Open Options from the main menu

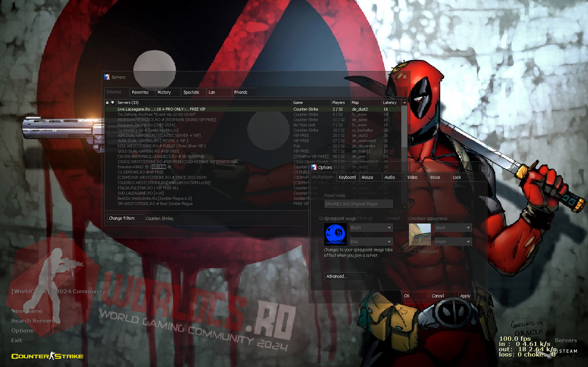(x=22, y=331)
